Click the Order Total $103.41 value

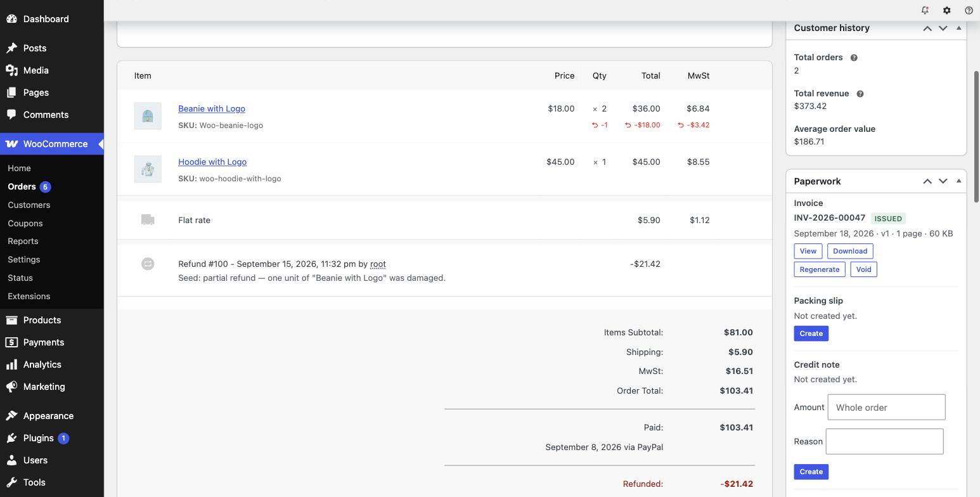point(737,390)
